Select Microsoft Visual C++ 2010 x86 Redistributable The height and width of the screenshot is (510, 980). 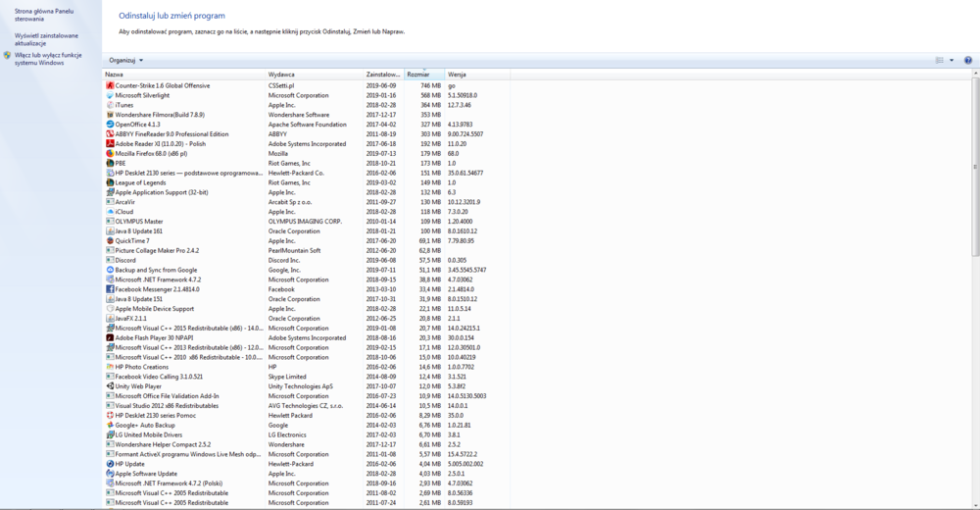coord(306,357)
